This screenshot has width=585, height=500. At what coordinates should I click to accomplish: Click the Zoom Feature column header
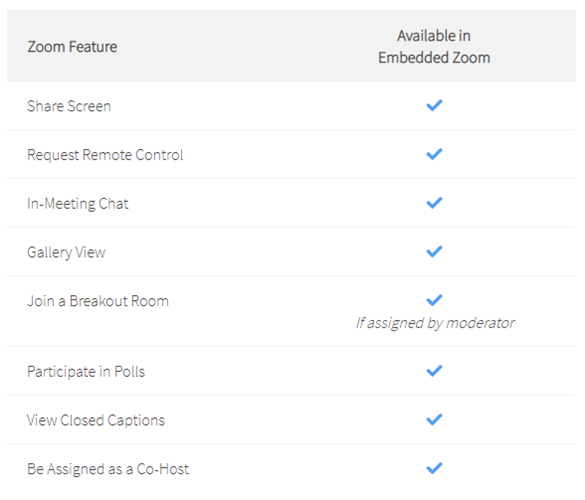[x=72, y=47]
